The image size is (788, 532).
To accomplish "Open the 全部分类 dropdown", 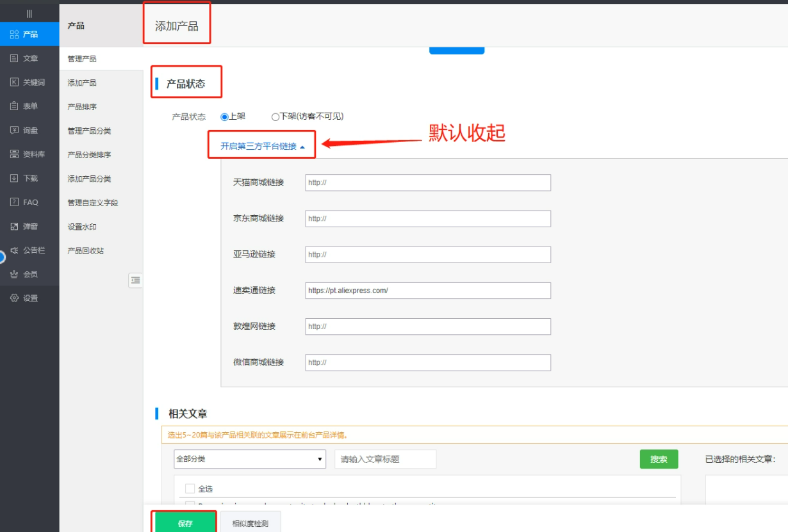I will 249,459.
